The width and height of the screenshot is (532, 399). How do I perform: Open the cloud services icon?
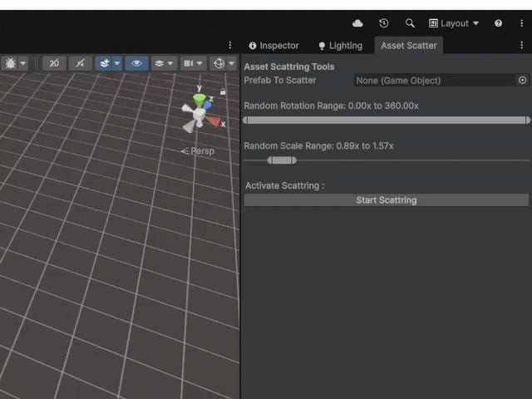point(357,23)
